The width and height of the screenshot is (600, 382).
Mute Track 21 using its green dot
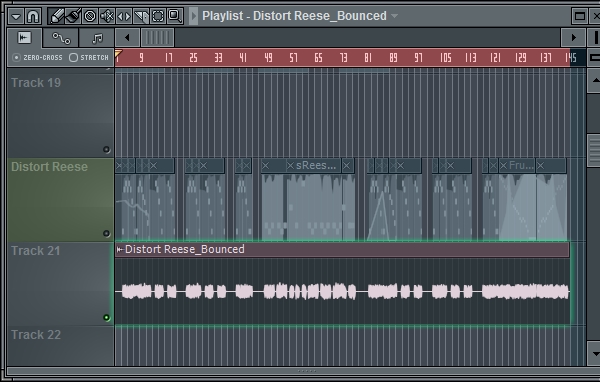click(106, 317)
